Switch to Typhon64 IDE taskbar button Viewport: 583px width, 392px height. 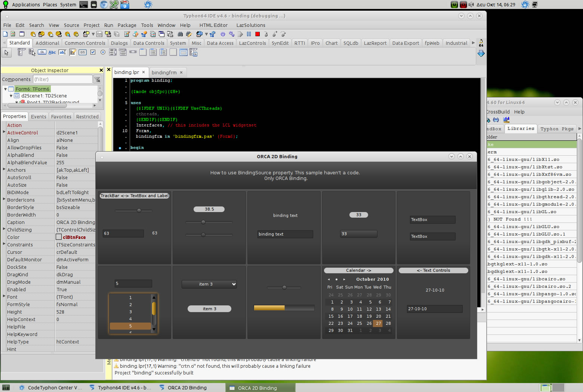coord(120,388)
